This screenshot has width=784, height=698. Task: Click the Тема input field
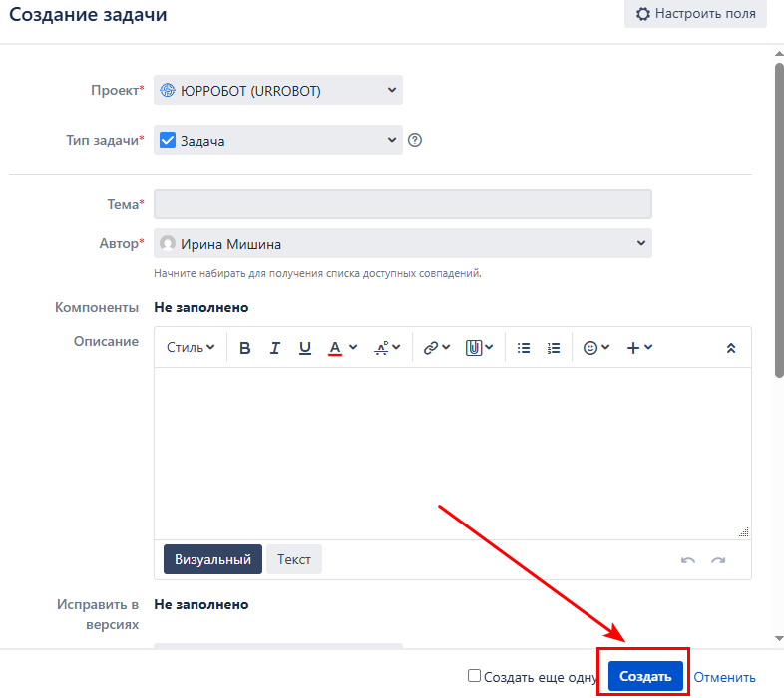click(403, 204)
